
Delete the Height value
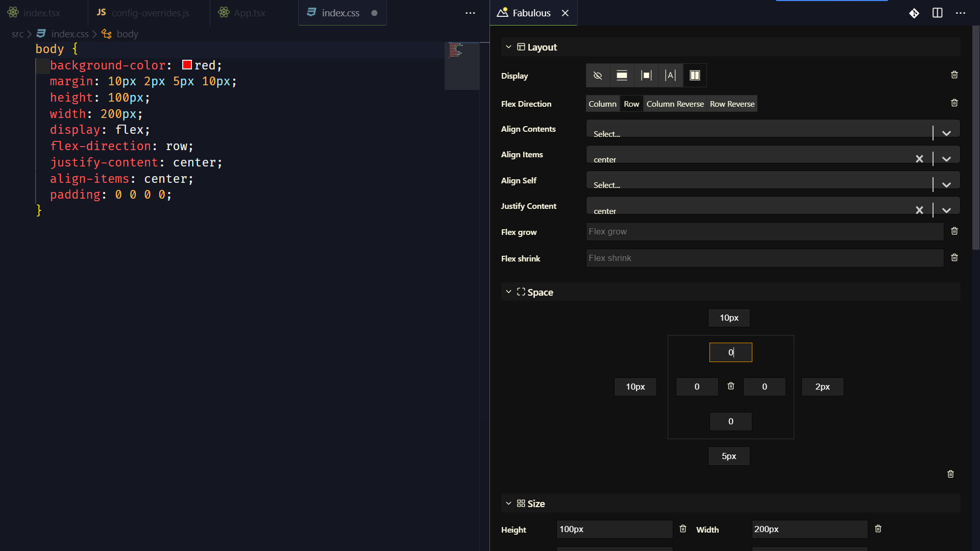tap(683, 529)
